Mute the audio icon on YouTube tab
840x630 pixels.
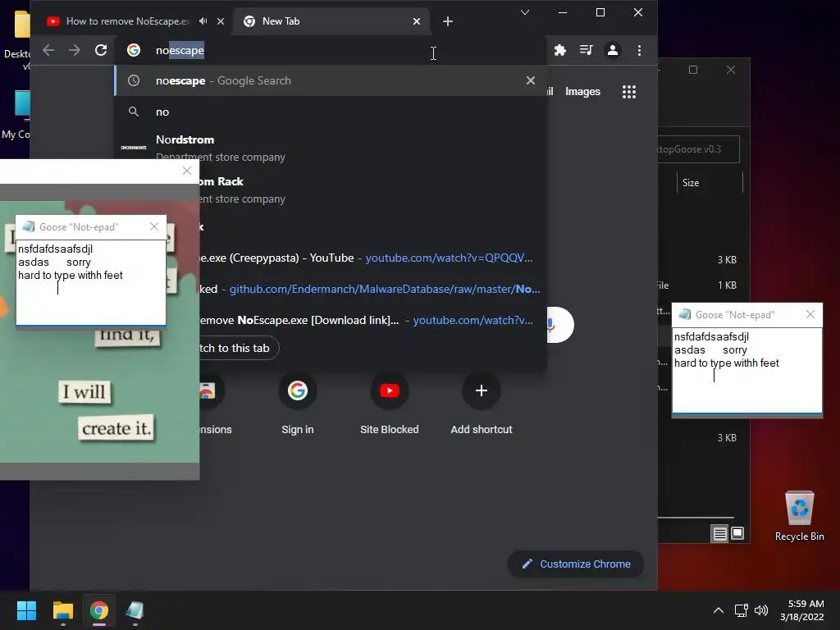[203, 21]
